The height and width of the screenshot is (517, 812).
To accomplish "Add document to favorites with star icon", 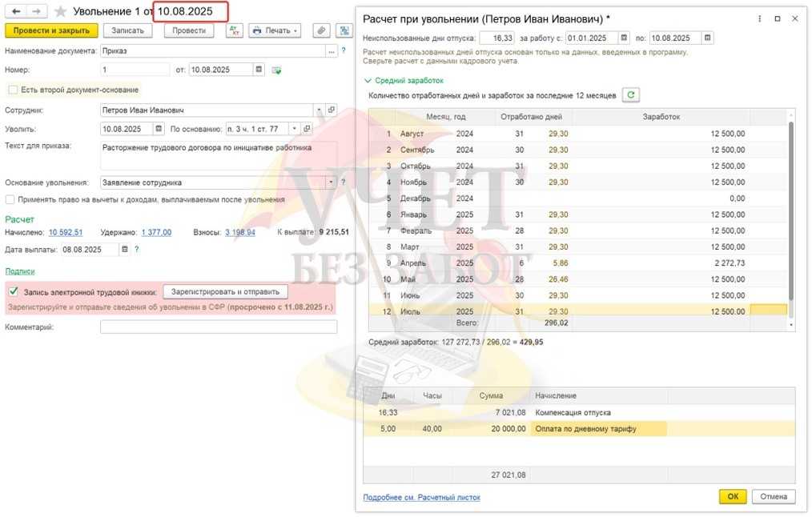I will tap(60, 11).
